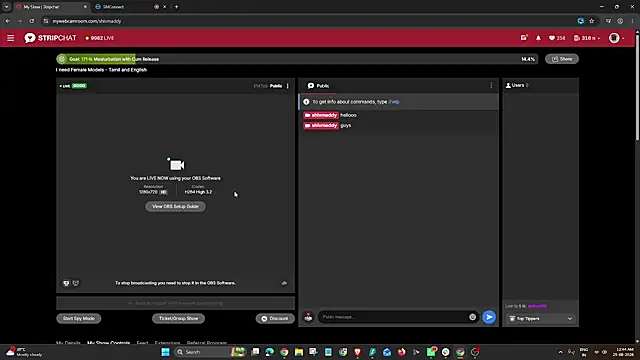Click the Stripchat logo
Screen dimensions: 640x360
coord(50,38)
